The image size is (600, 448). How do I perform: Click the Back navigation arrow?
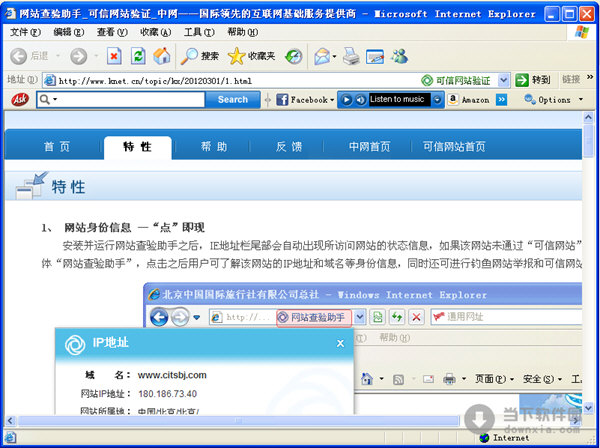[18, 56]
